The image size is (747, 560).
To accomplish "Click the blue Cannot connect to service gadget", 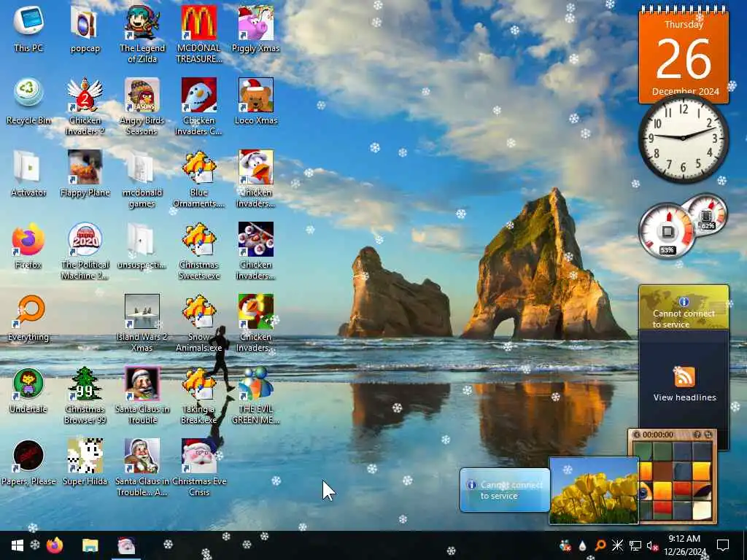I will tap(505, 490).
